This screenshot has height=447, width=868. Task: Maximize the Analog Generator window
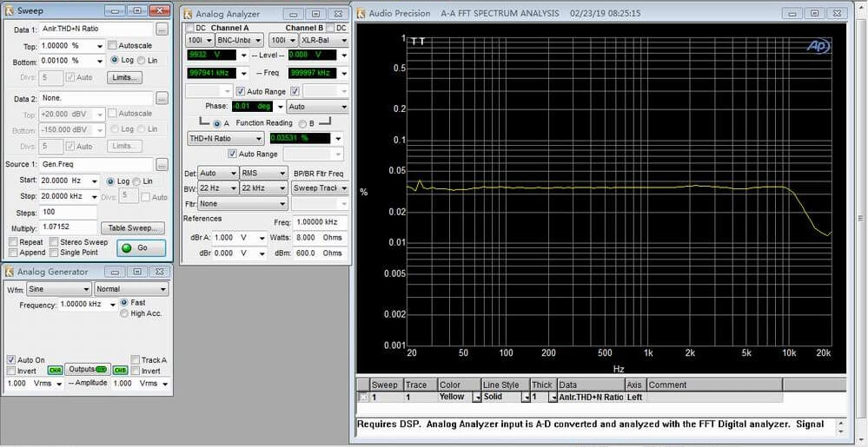tap(137, 272)
